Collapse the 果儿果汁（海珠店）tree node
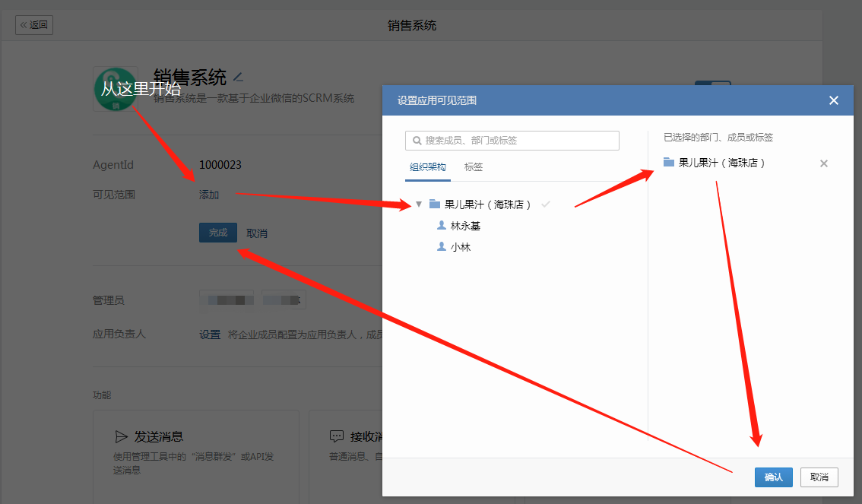Image resolution: width=862 pixels, height=504 pixels. point(419,204)
